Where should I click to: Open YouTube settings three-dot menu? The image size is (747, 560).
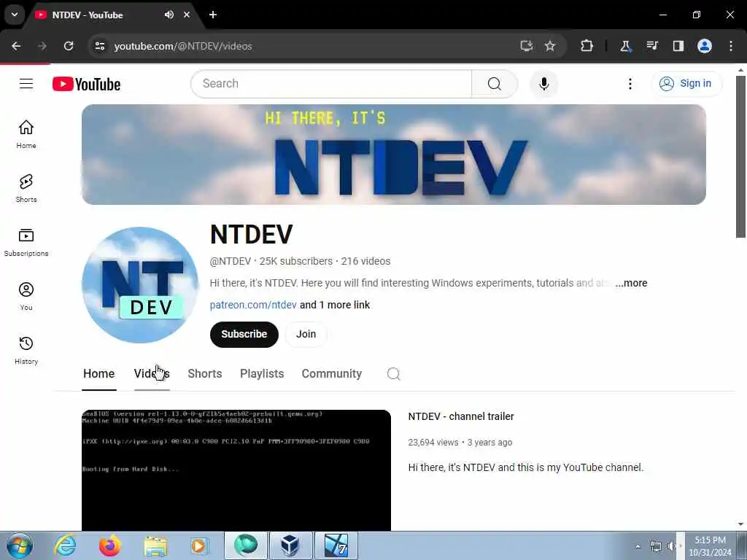point(630,84)
